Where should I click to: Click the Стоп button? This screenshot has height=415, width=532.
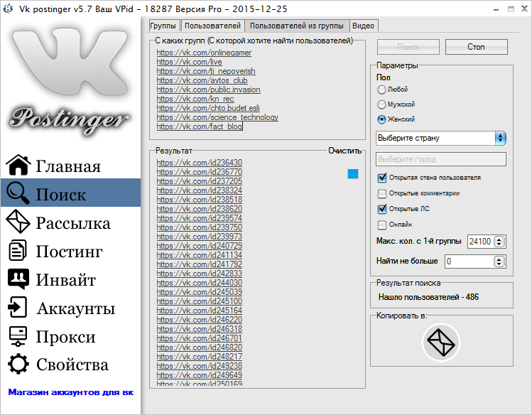(477, 47)
